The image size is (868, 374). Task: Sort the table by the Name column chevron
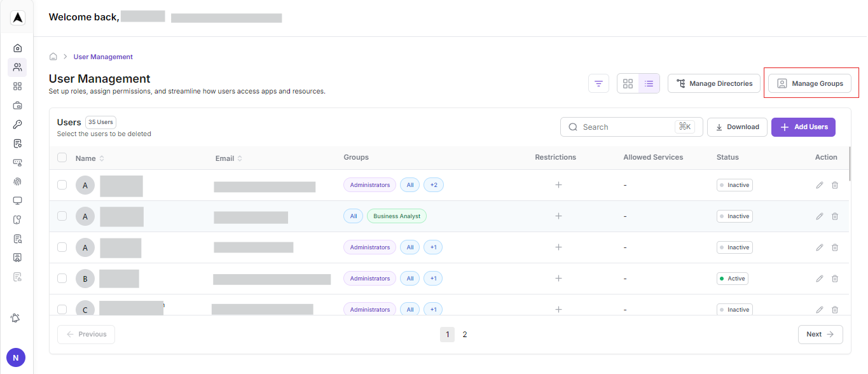[102, 158]
